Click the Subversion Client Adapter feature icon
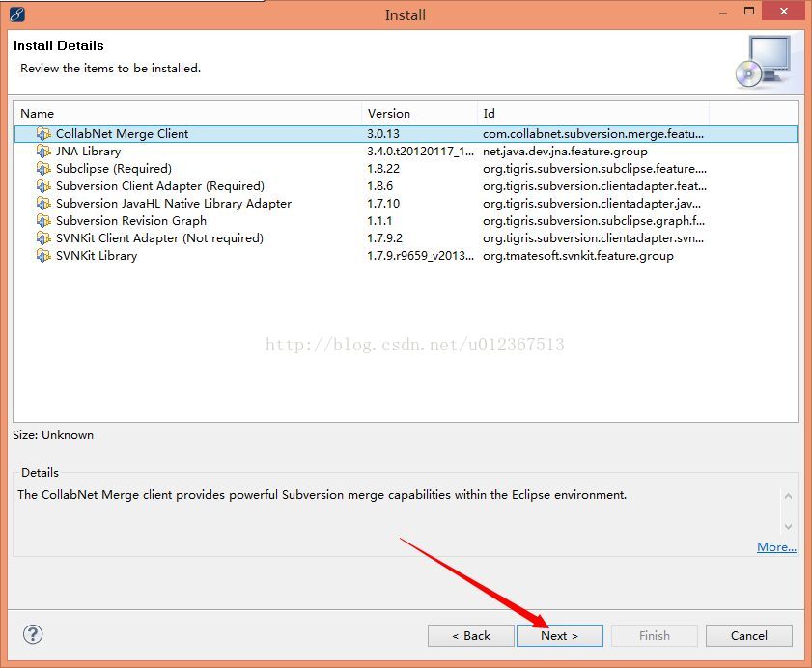The height and width of the screenshot is (668, 812). tap(43, 186)
